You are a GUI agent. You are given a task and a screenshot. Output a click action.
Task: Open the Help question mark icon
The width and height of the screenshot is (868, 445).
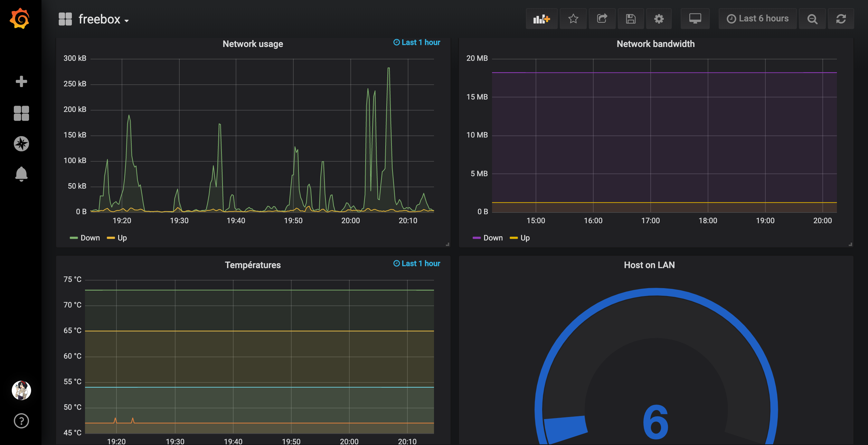point(21,421)
